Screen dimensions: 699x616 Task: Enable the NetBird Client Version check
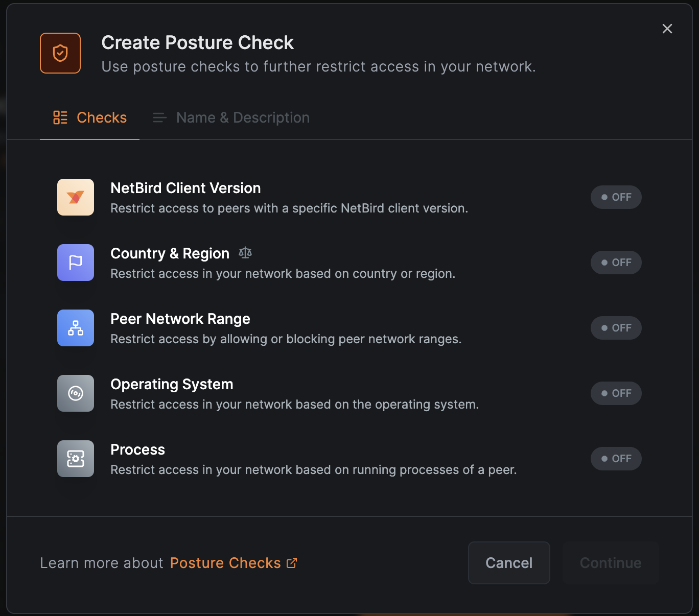(616, 197)
